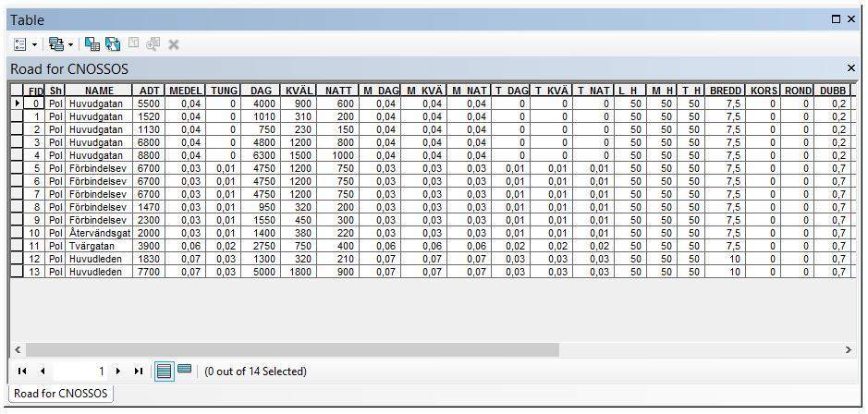Screen dimensions: 868x414
Task: Select the ROND column header
Action: (x=797, y=91)
